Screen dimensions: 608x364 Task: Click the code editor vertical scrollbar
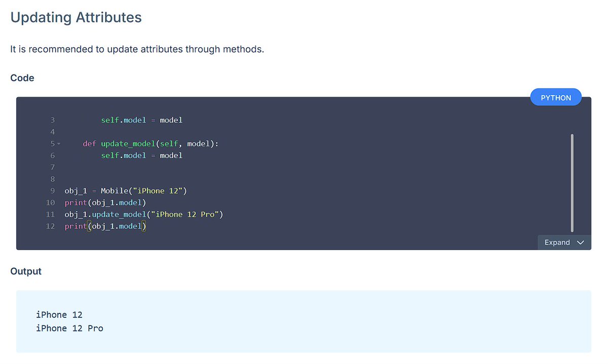[572, 183]
